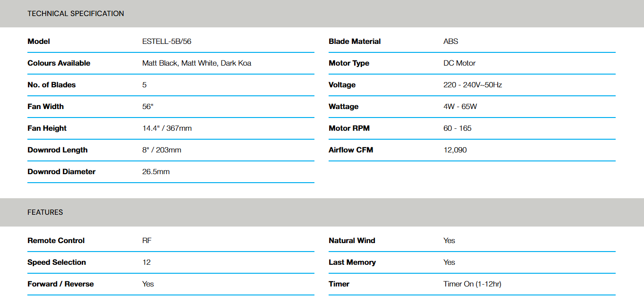Click the TECHNICAL SPECIFICATION header
The height and width of the screenshot is (303, 644).
76,14
